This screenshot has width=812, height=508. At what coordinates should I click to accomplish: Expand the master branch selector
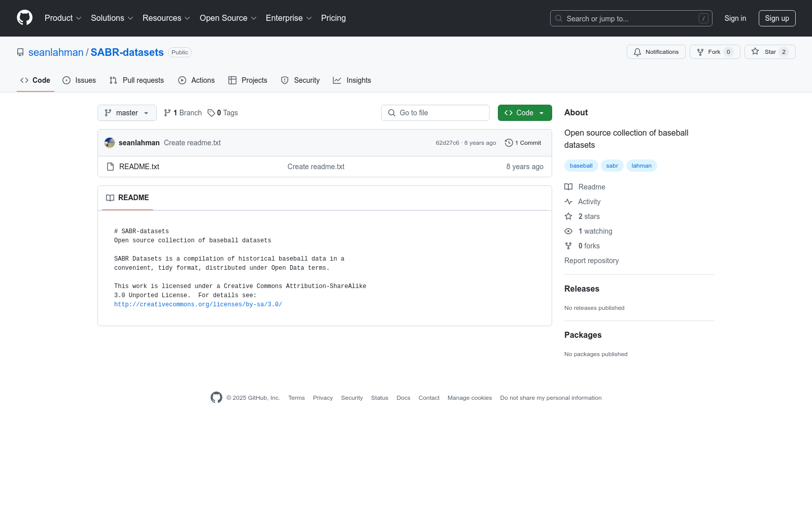click(x=127, y=113)
